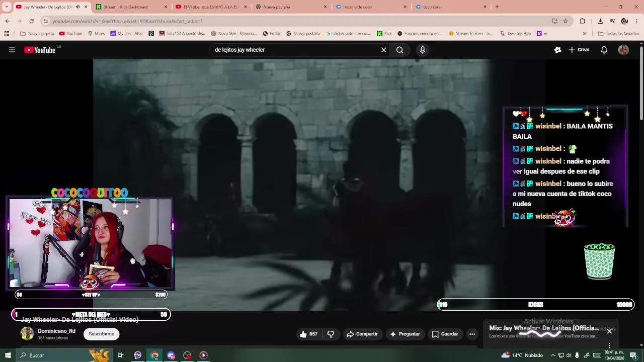Image resolution: width=644 pixels, height=362 pixels.
Task: Open Chrome three-dot menu
Action: (637, 21)
